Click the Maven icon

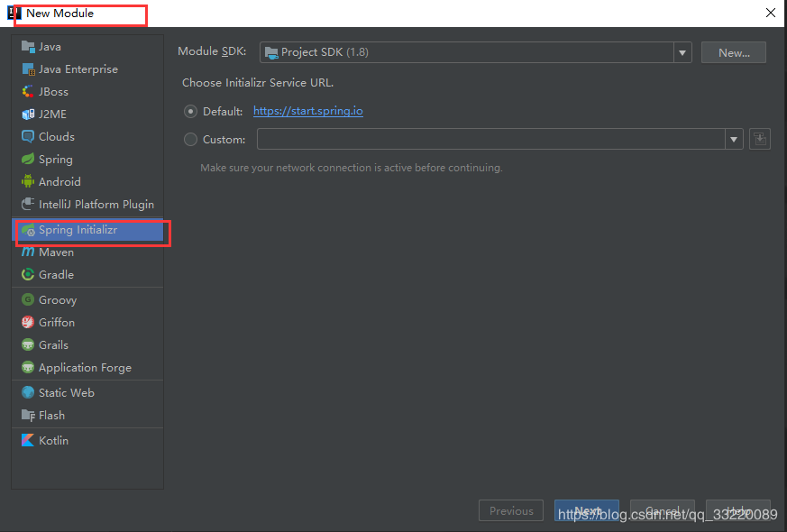tap(28, 252)
